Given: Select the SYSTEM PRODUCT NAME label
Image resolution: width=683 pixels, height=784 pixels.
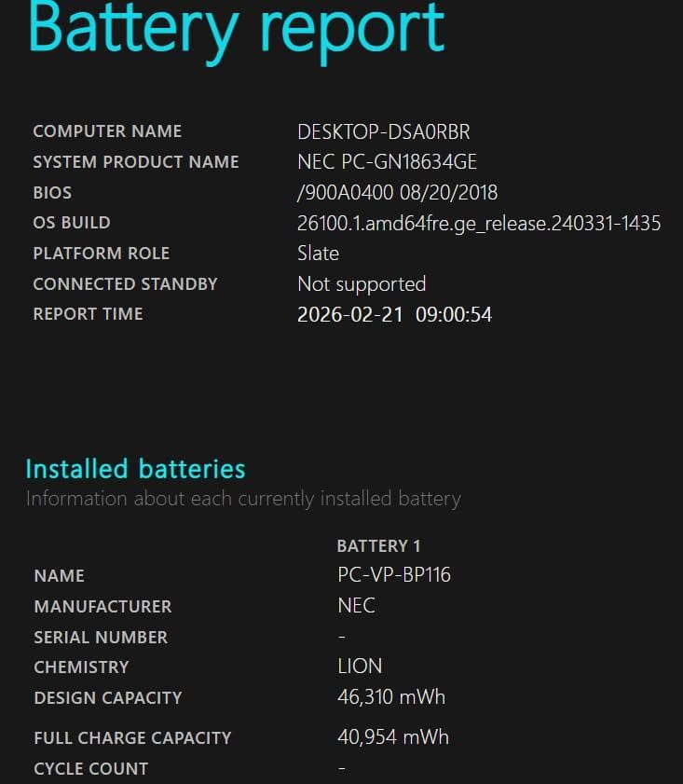Looking at the screenshot, I should click(x=136, y=162).
